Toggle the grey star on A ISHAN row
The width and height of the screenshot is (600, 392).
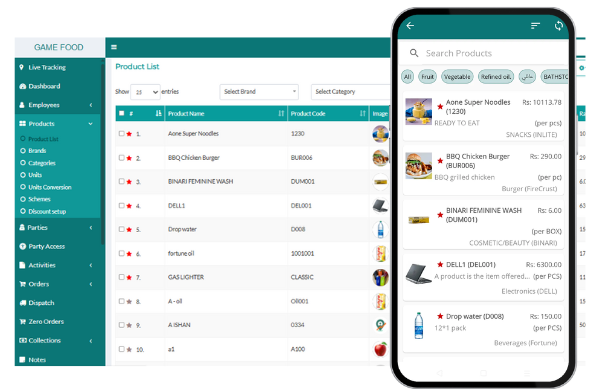coord(129,325)
